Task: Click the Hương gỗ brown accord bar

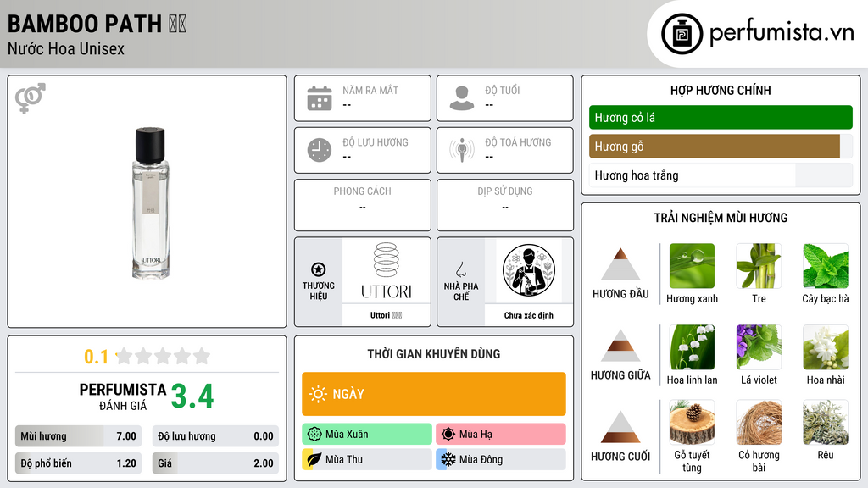Action: click(x=721, y=146)
